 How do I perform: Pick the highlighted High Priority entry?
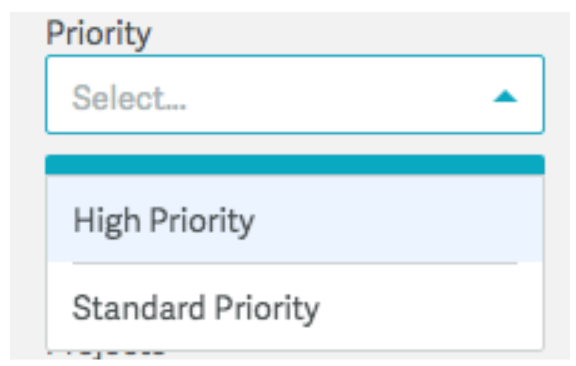click(x=295, y=219)
